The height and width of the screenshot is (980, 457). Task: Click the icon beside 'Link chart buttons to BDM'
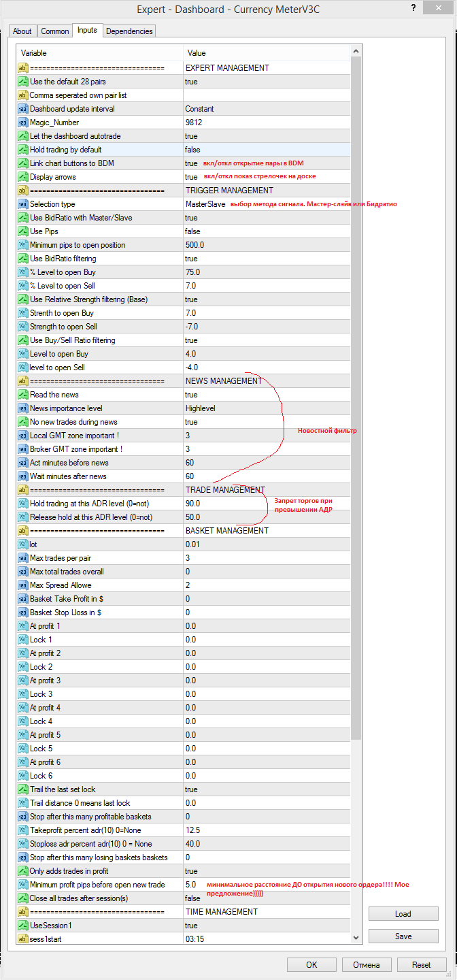22,163
